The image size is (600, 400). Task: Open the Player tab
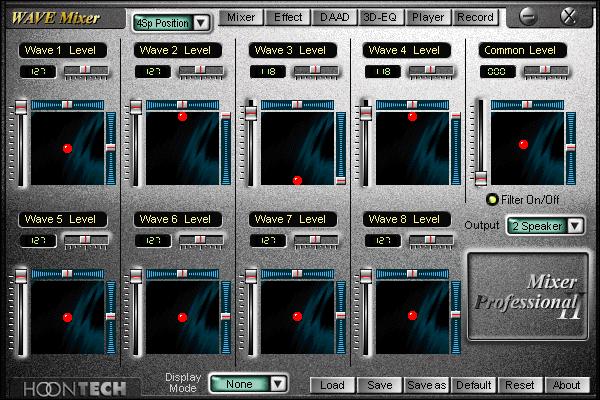click(428, 18)
